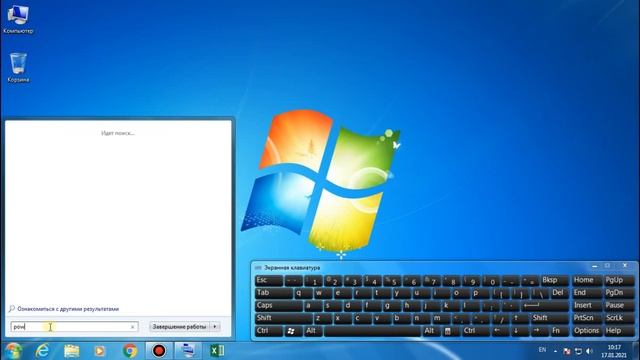Image resolution: width=640 pixels, height=360 pixels.
Task: Tap the space bar on the on-screen keyboard
Action: pyautogui.click(x=372, y=331)
